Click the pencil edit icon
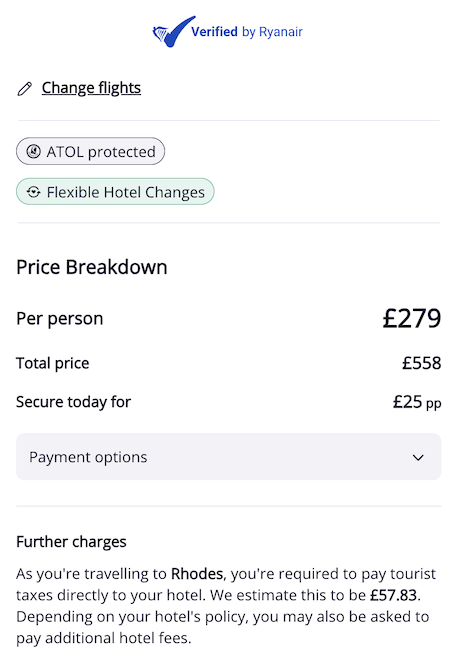Image resolution: width=454 pixels, height=670 pixels. coord(24,89)
